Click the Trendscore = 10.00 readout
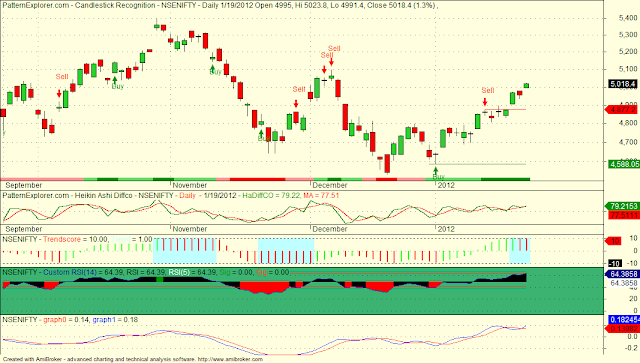This screenshot has width=640, height=363. click(76, 239)
